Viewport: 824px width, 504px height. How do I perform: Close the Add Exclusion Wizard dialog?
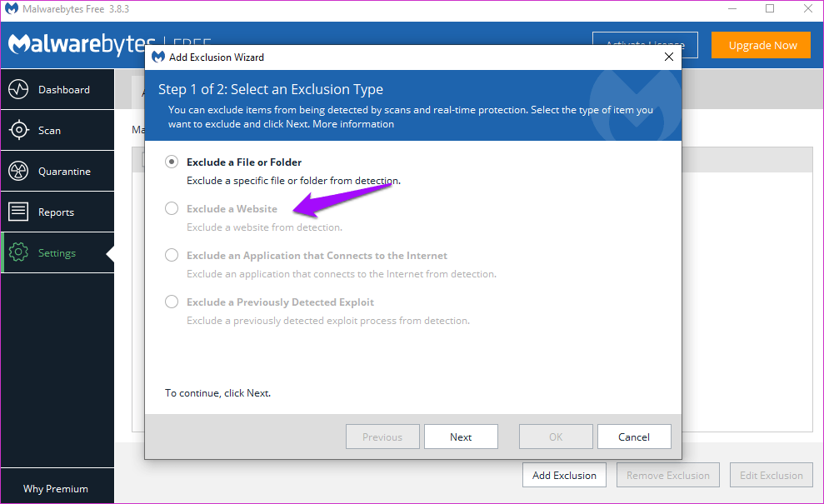(668, 57)
